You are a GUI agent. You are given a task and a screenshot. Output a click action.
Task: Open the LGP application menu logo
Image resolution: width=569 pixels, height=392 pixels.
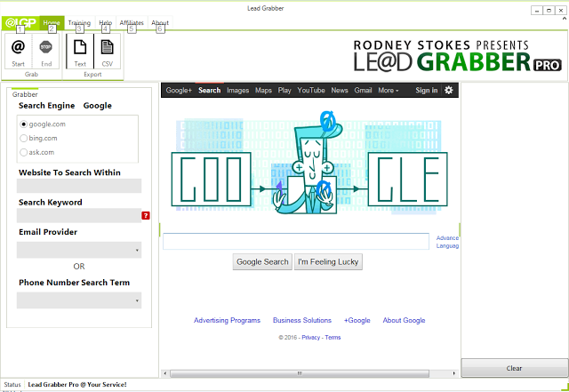(20, 23)
